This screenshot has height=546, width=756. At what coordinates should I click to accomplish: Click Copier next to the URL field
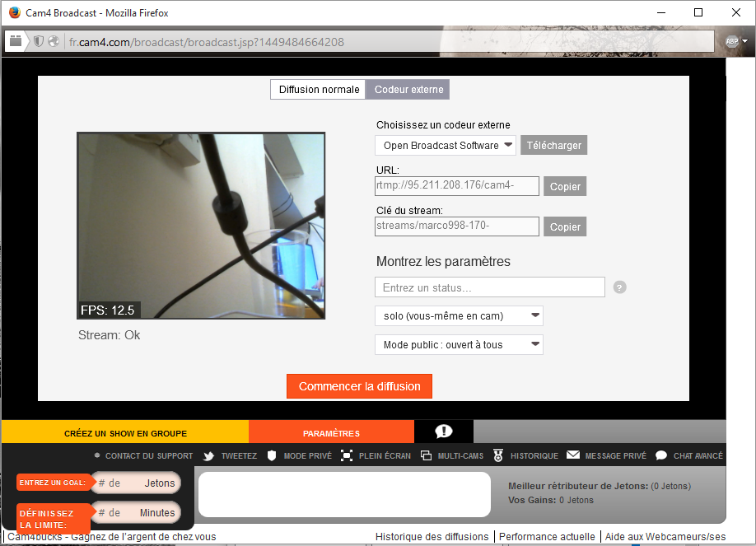pyautogui.click(x=565, y=187)
